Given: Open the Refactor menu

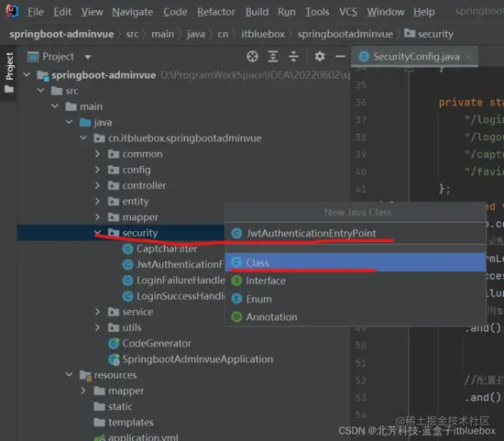Looking at the screenshot, I should pyautogui.click(x=216, y=12).
